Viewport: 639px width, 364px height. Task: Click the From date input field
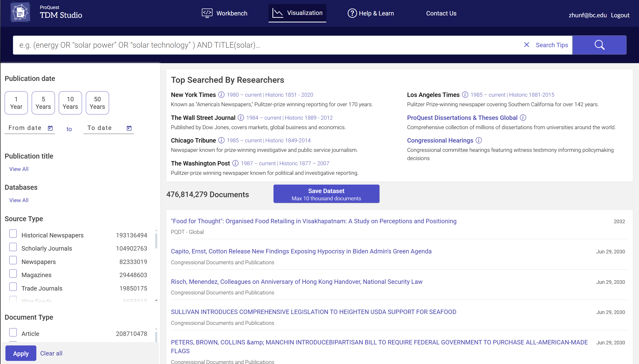[30, 128]
